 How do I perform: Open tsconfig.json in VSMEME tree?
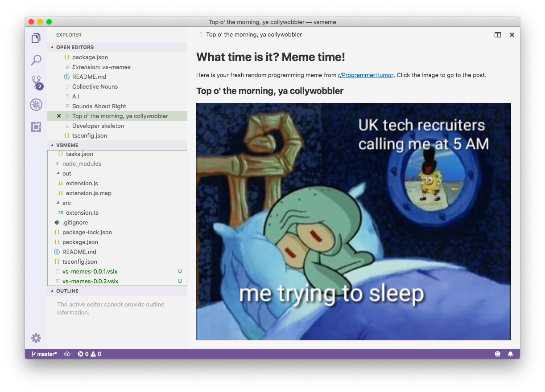pos(117,261)
